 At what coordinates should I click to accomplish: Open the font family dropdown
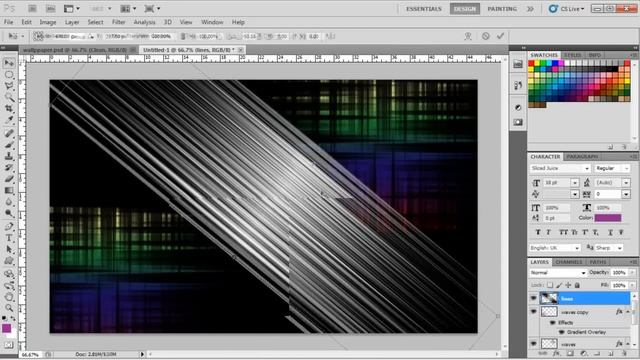pyautogui.click(x=587, y=168)
